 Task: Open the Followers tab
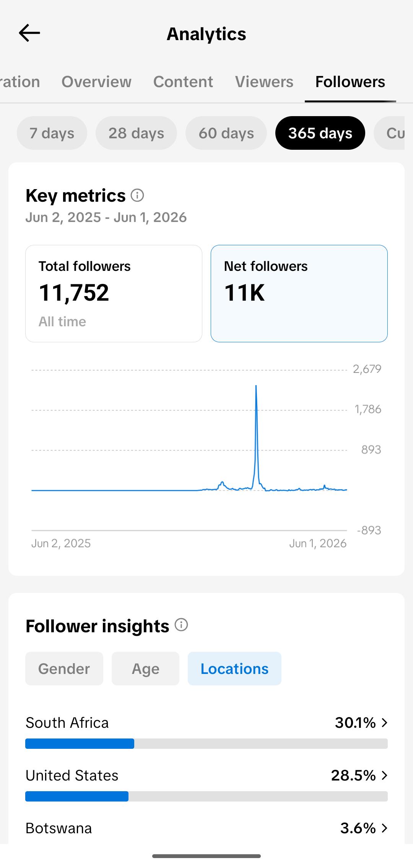coord(350,82)
